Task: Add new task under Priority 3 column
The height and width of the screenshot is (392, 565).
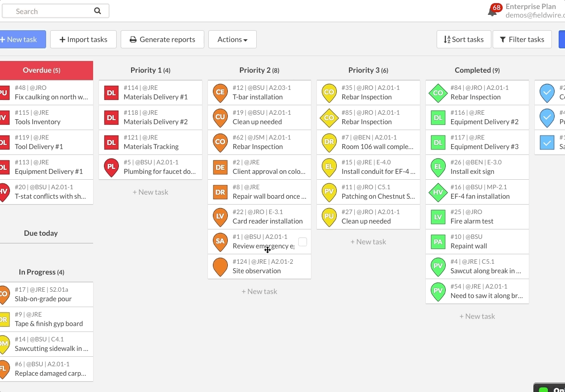Action: pyautogui.click(x=368, y=242)
